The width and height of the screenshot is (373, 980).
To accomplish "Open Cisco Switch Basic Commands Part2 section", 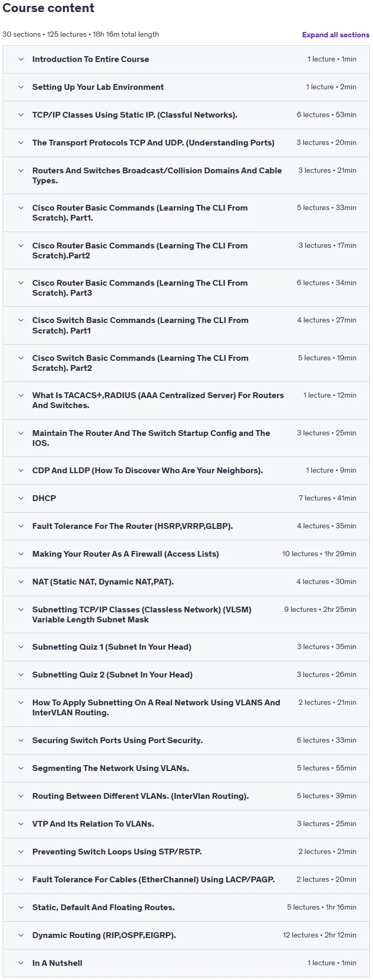I will click(186, 363).
